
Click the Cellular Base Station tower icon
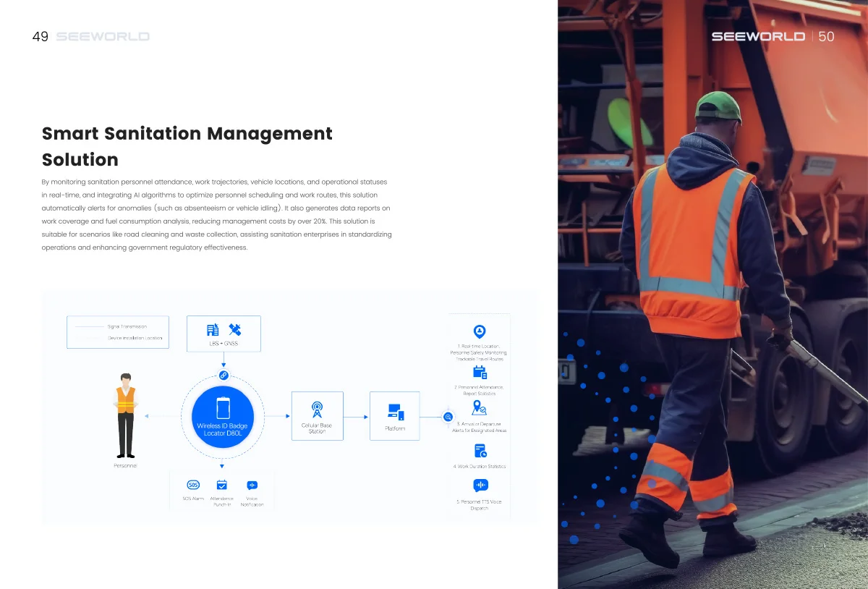pos(317,410)
